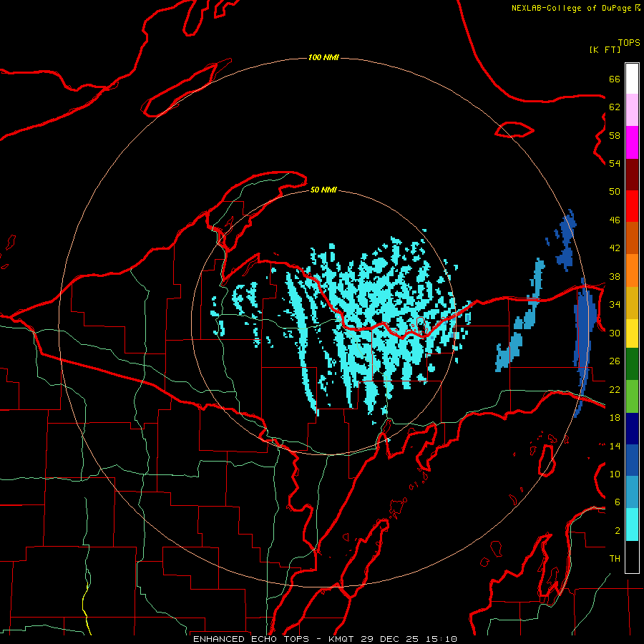644x644 pixels.
Task: Click the white 66 kft color swatch
Action: pyautogui.click(x=632, y=79)
